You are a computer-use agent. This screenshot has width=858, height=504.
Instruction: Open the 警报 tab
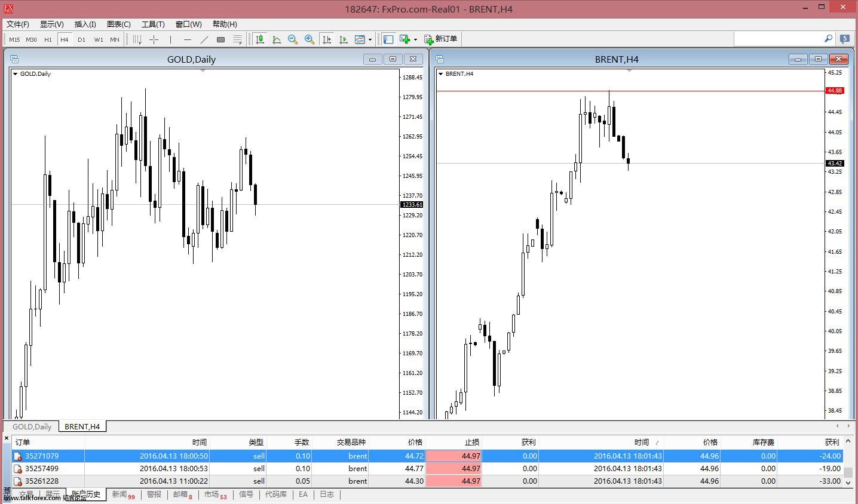154,494
